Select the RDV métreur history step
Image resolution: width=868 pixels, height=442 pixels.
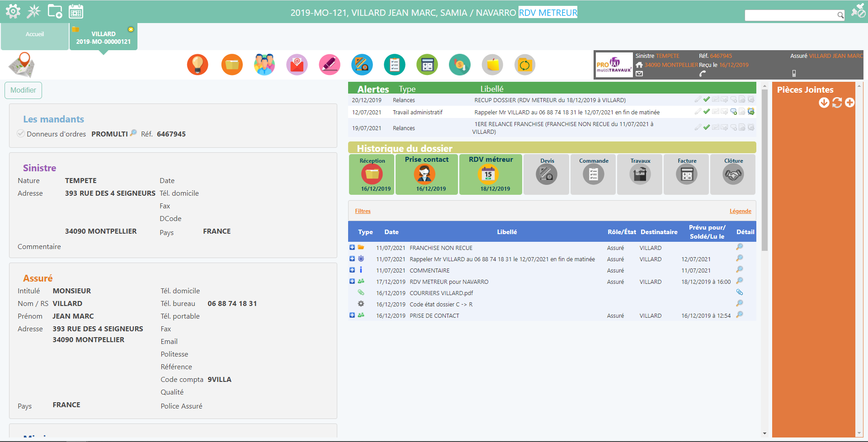491,174
